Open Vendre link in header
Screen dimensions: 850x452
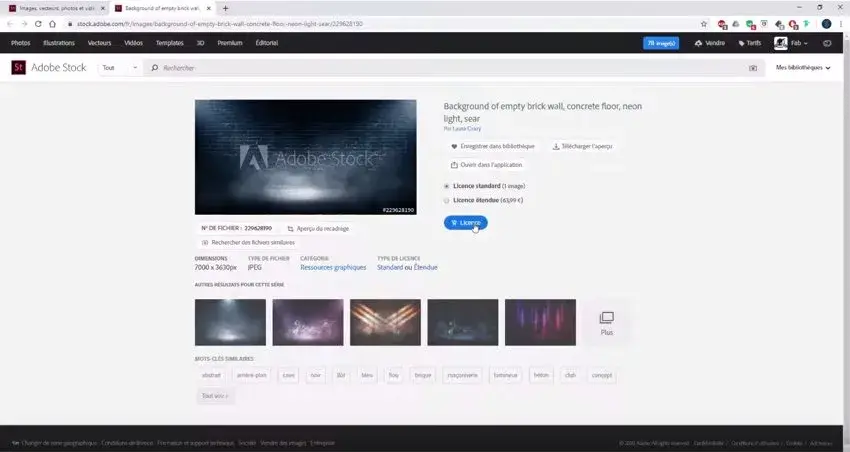(710, 43)
